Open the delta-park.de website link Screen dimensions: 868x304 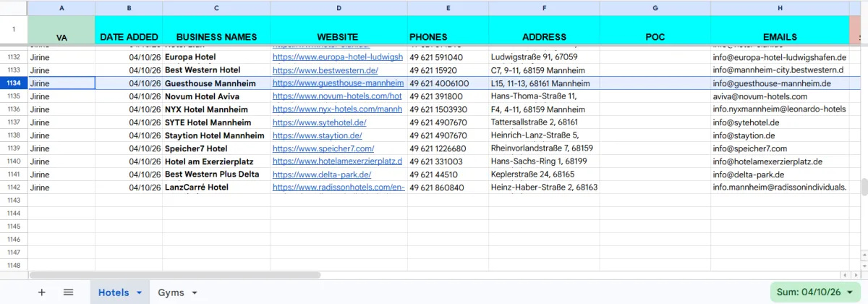click(322, 174)
